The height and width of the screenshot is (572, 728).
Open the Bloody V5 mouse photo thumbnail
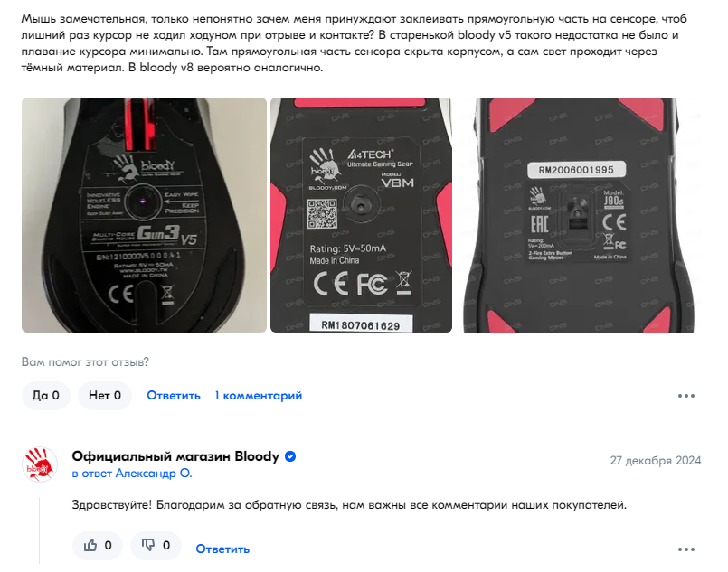click(x=144, y=215)
